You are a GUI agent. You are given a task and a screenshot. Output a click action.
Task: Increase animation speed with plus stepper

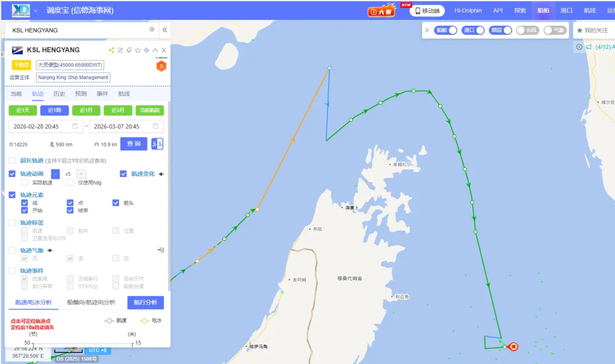tap(81, 173)
